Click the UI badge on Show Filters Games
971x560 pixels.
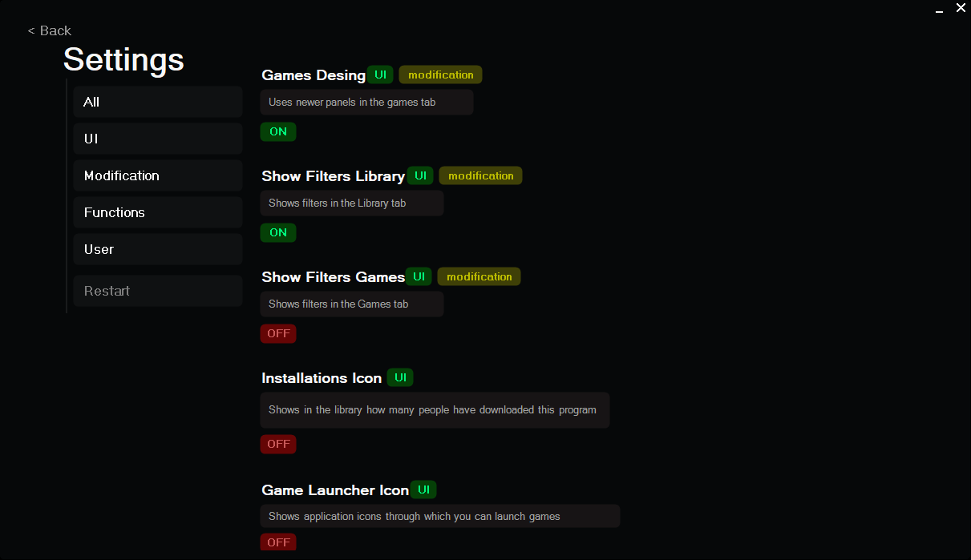pyautogui.click(x=419, y=276)
